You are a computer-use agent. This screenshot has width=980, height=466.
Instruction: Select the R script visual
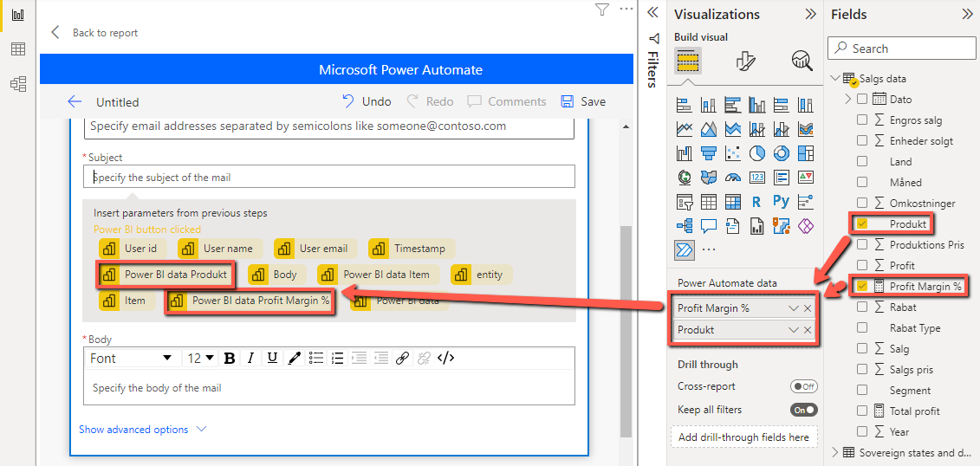coord(757,202)
